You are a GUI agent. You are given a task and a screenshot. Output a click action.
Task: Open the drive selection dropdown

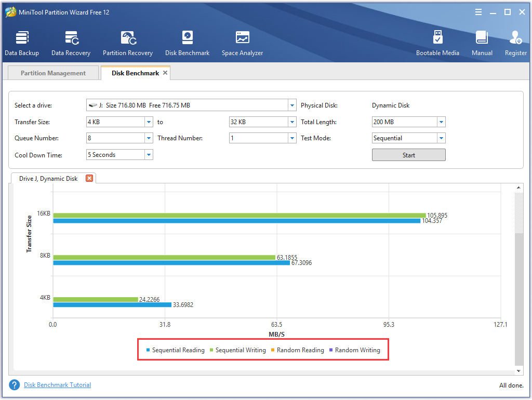point(291,105)
